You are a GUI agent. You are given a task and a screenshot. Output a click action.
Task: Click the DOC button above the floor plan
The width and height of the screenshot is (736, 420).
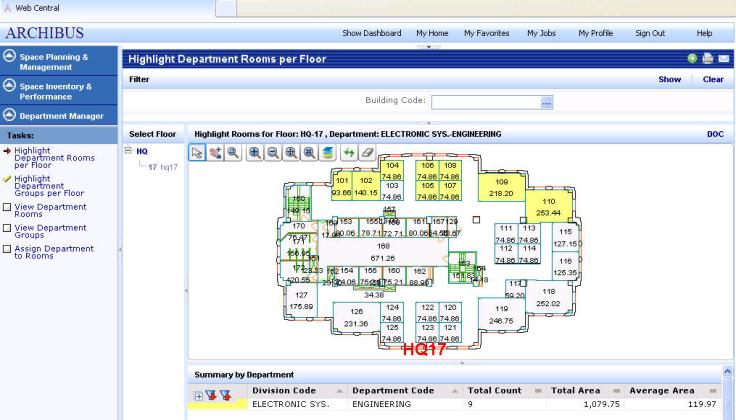coord(715,134)
